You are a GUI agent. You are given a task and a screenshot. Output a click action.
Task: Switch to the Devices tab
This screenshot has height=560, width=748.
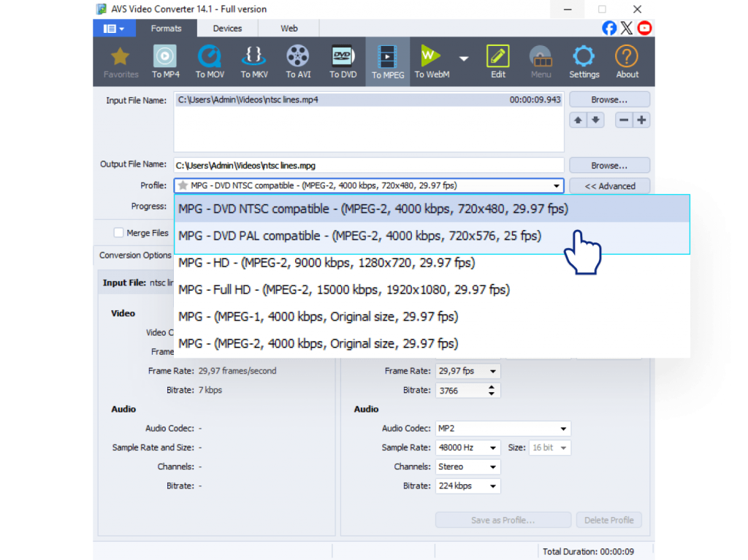[227, 28]
